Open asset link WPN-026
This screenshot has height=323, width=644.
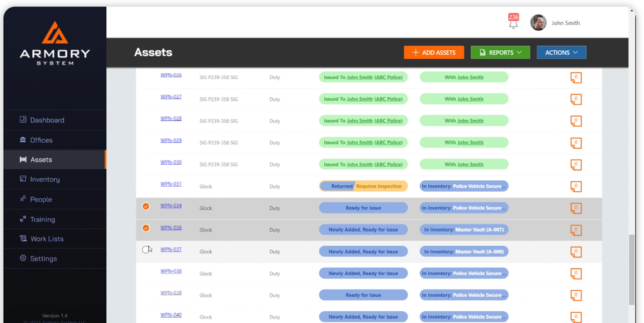[171, 75]
